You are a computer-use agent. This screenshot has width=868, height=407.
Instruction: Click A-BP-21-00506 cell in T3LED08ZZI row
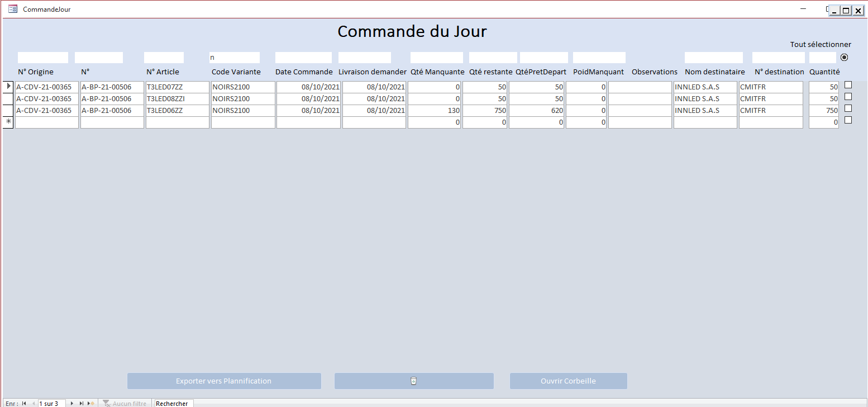coord(112,99)
